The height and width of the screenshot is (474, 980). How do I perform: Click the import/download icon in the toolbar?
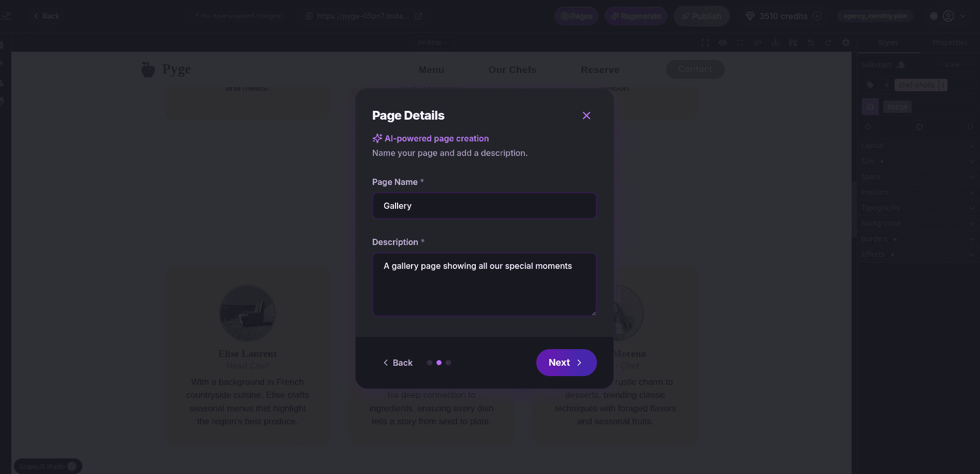point(776,42)
